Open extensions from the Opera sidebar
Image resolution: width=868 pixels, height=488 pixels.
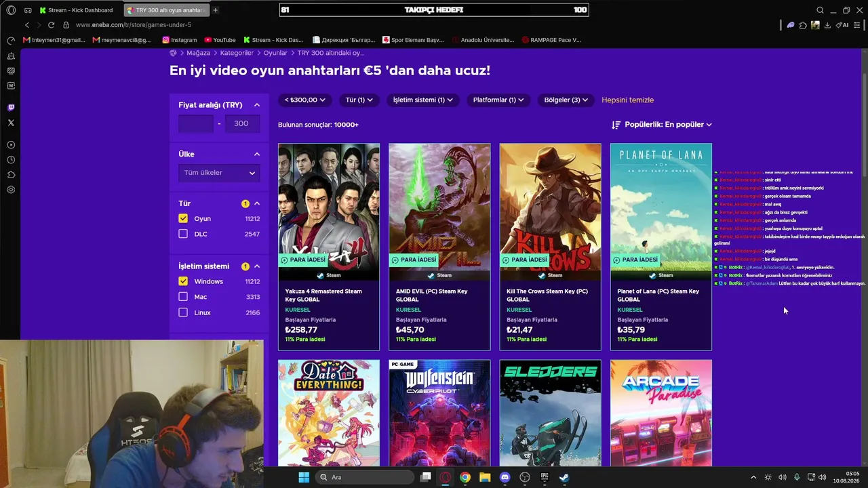(11, 175)
